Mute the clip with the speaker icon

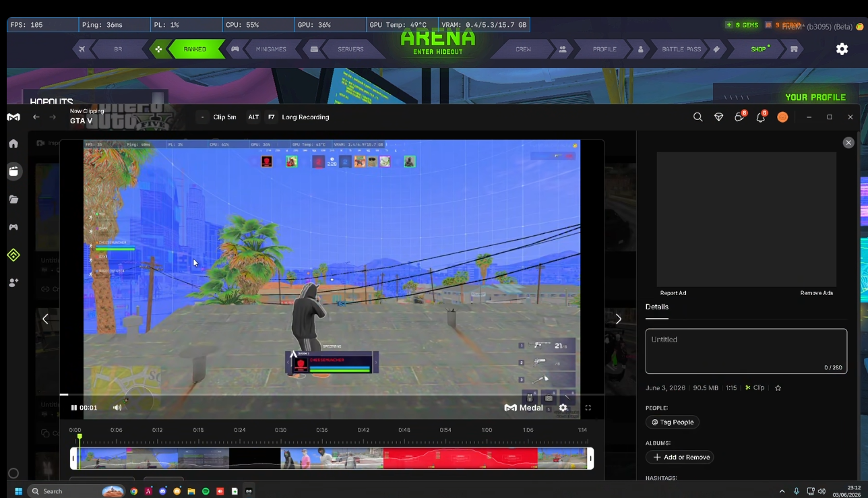tap(117, 408)
